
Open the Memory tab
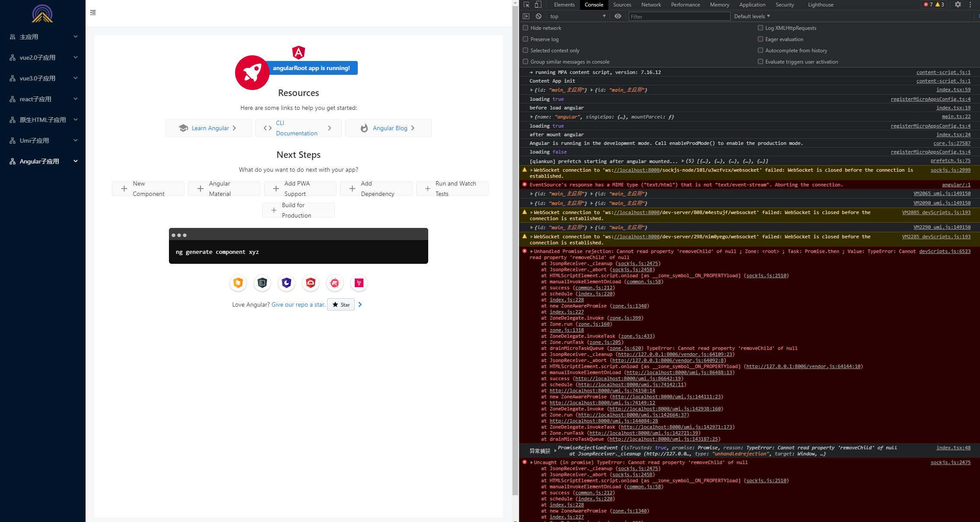click(x=719, y=5)
